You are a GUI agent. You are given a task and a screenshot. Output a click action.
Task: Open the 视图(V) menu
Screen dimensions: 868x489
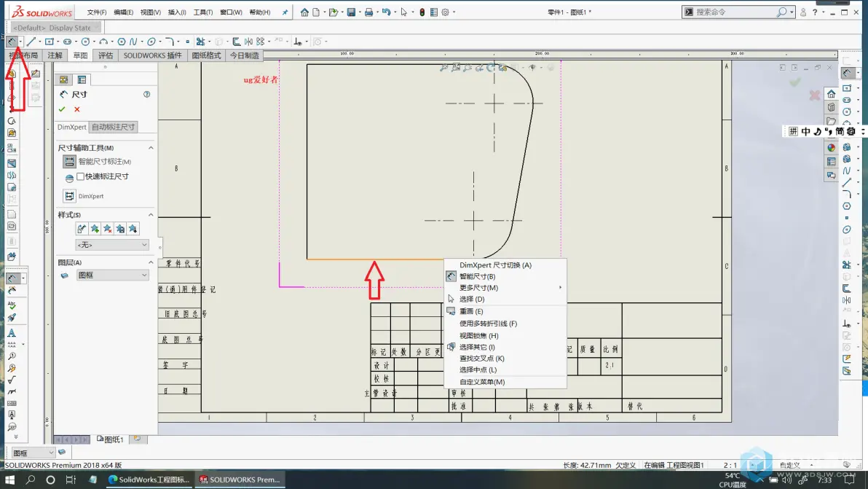(x=150, y=12)
